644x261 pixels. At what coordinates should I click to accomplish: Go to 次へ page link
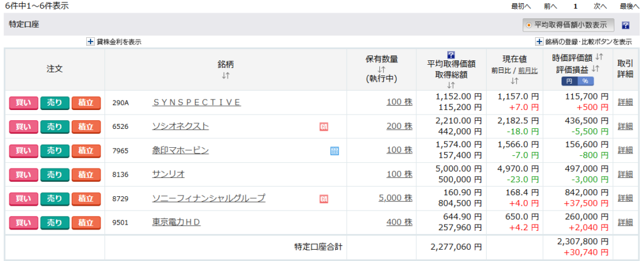[600, 6]
